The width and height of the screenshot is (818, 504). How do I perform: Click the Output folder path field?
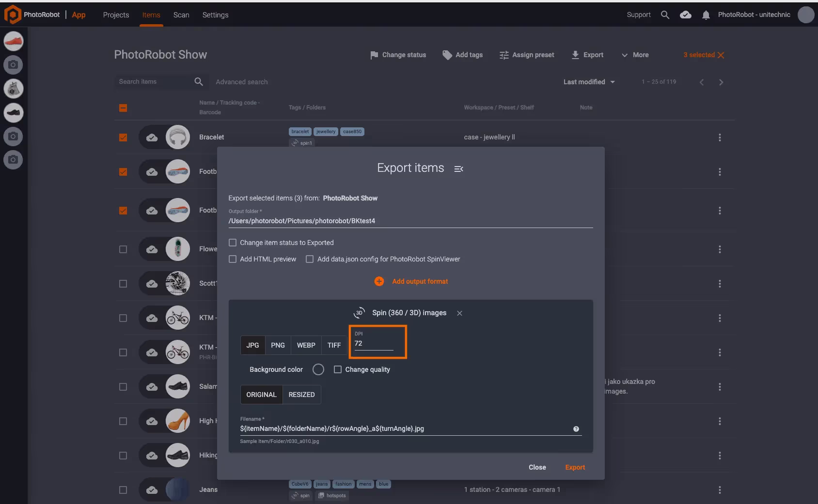410,221
